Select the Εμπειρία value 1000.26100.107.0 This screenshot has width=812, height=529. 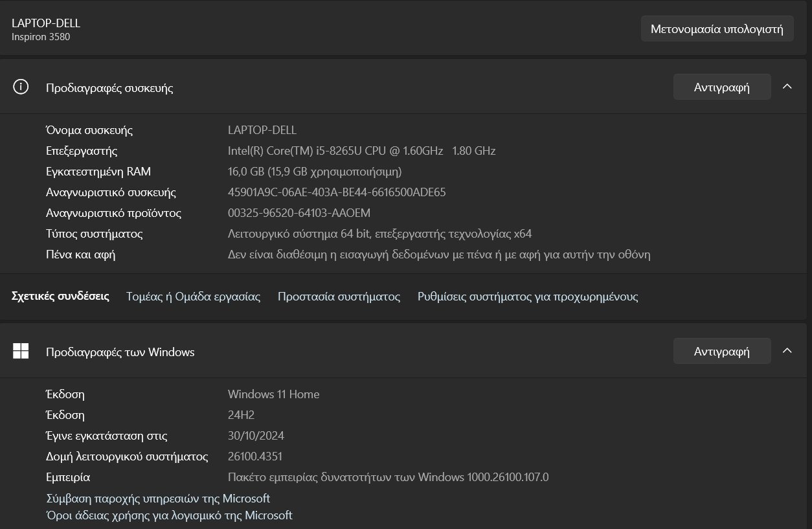(389, 477)
